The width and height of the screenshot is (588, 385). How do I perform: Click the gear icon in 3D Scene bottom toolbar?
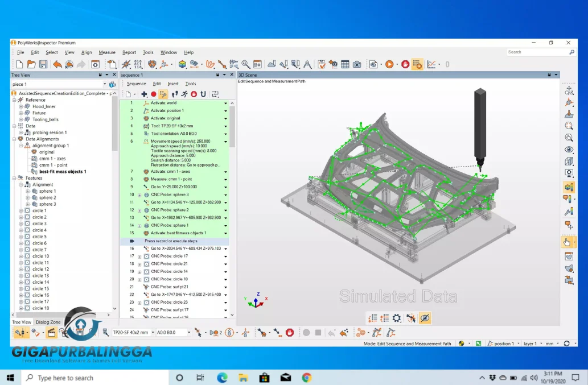[x=396, y=318]
